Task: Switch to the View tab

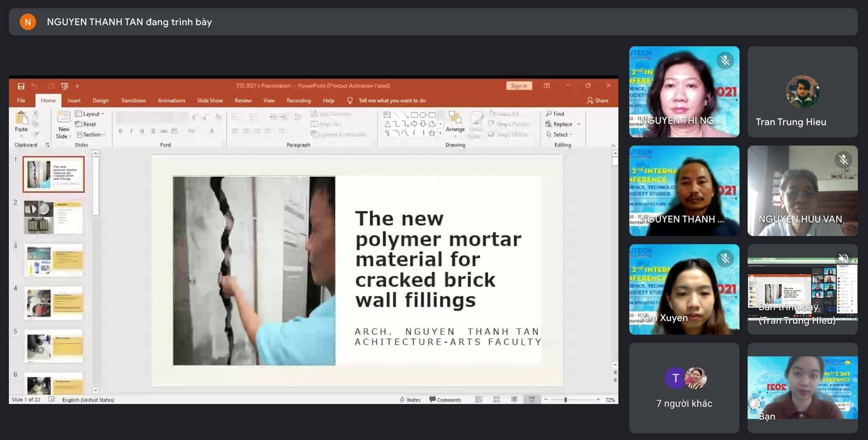Action: tap(269, 100)
